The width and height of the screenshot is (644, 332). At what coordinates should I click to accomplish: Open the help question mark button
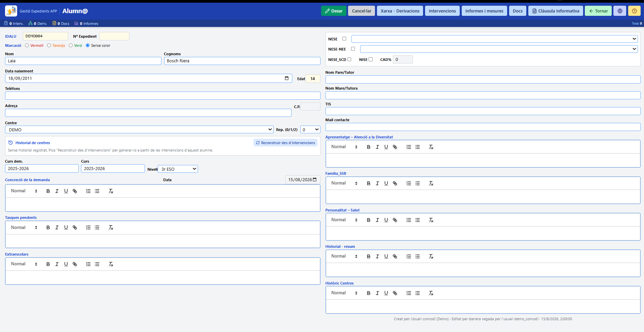pyautogui.click(x=634, y=11)
